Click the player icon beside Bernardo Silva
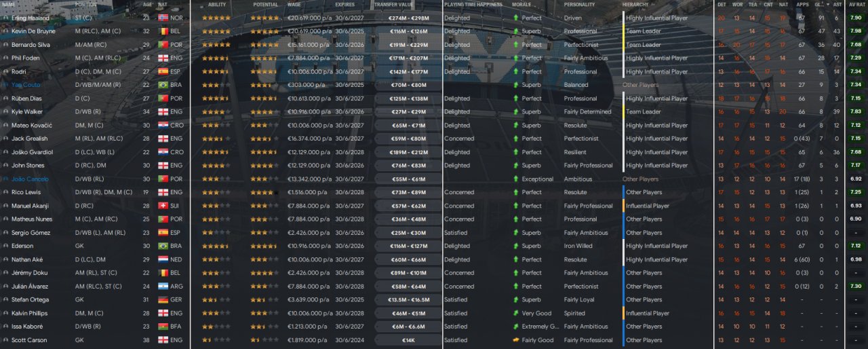Screen dimensions: 868x349 point(5,45)
